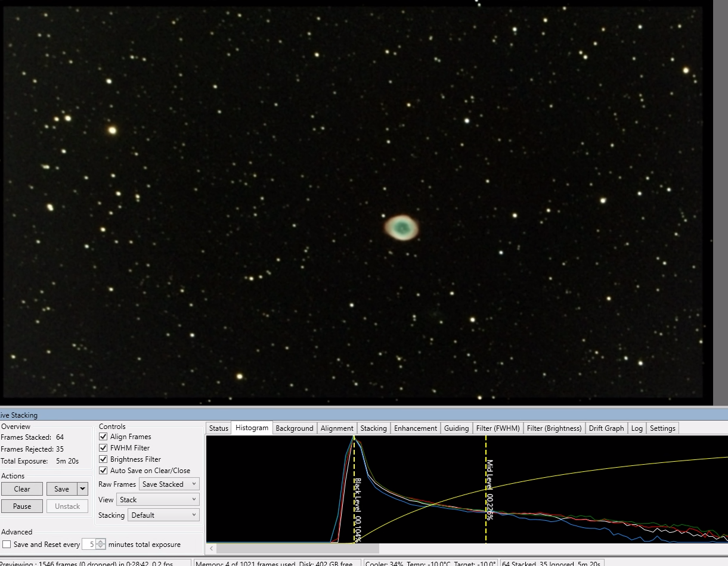The width and height of the screenshot is (728, 566).
Task: Click the Unstack button
Action: 67,506
